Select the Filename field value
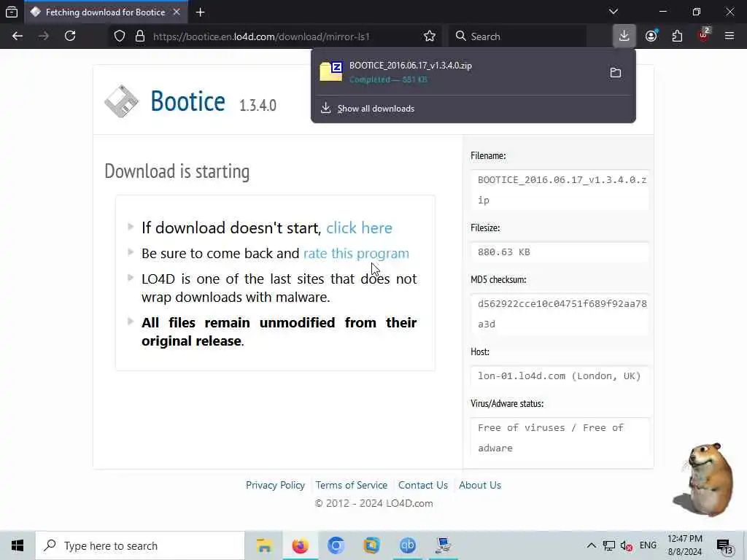Screen dimensions: 747x560 point(560,190)
